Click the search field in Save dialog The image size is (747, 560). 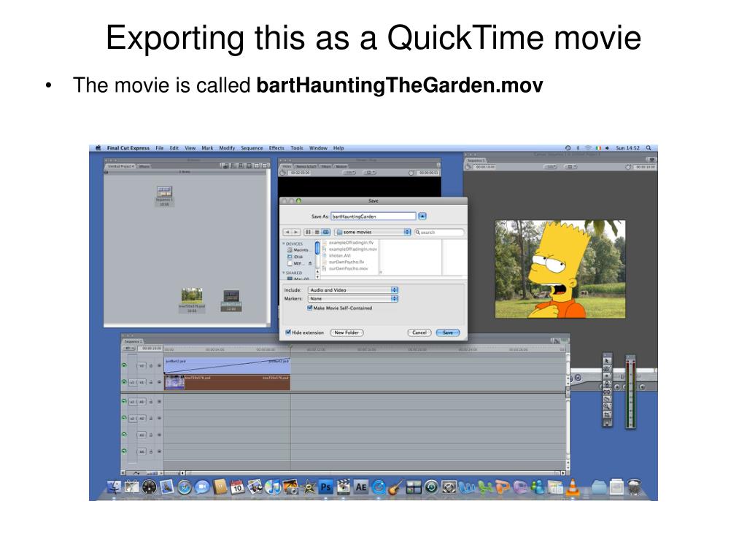[x=438, y=232]
